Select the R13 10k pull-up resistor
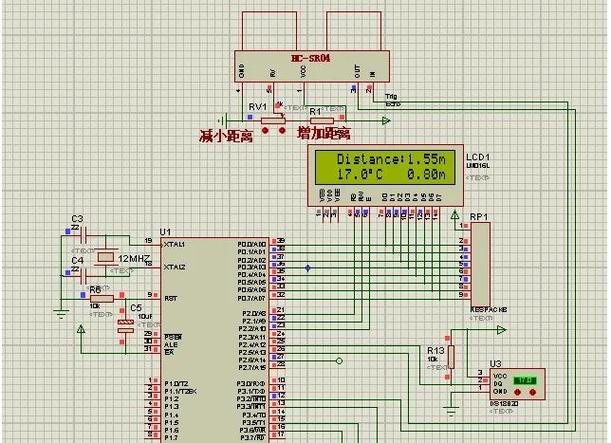 click(x=451, y=357)
